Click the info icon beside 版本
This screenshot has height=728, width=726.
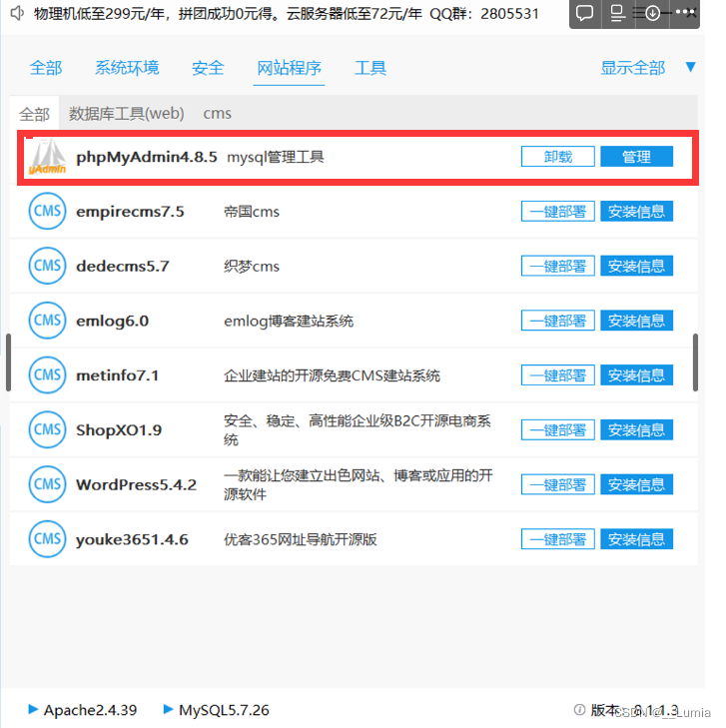pyautogui.click(x=579, y=709)
